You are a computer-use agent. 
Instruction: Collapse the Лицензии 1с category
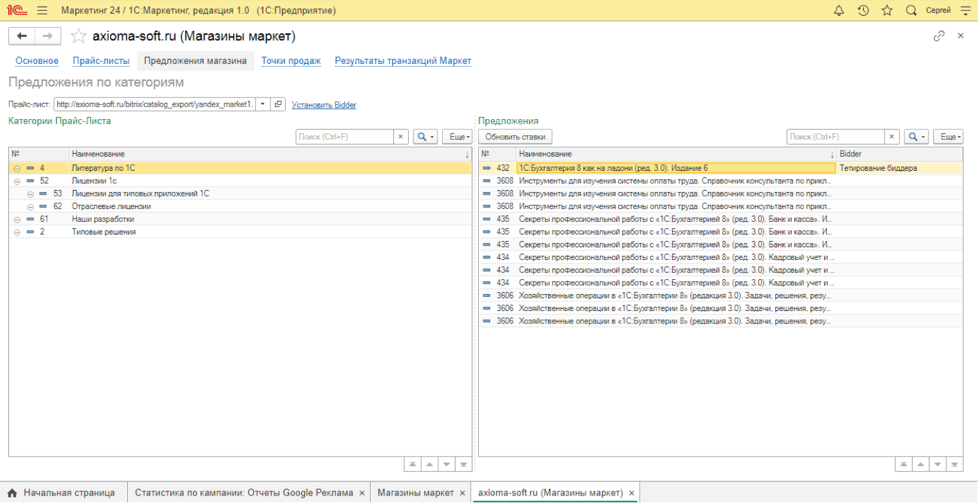(16, 181)
